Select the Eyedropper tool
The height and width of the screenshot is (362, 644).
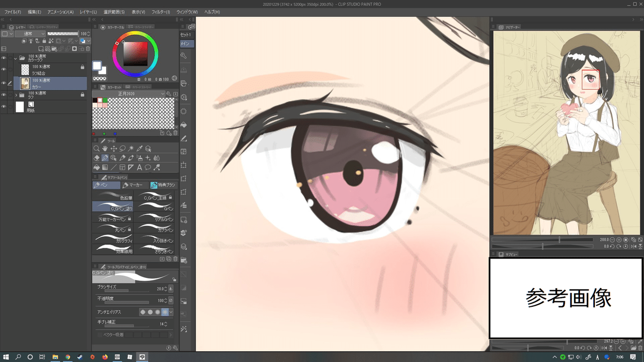tap(139, 149)
